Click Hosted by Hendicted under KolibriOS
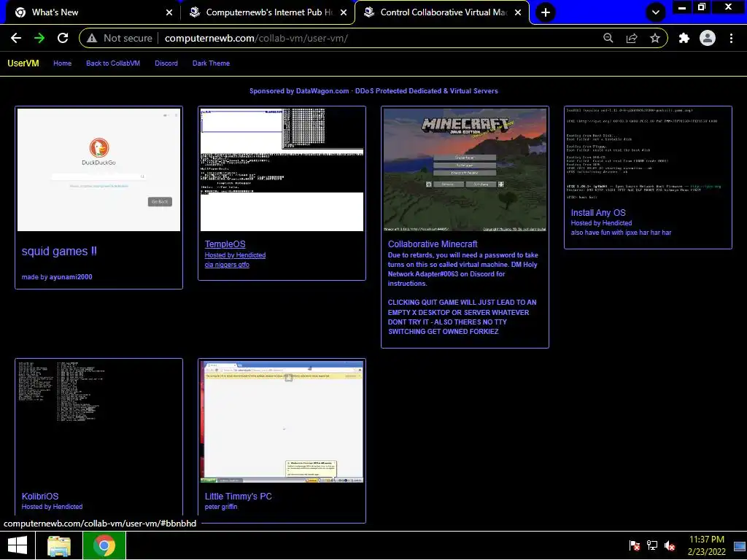The width and height of the screenshot is (747, 560). pos(52,507)
